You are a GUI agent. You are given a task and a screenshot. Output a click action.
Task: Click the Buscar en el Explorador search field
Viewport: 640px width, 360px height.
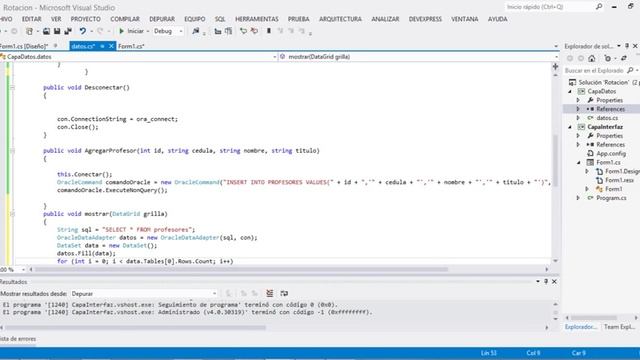[x=594, y=71]
